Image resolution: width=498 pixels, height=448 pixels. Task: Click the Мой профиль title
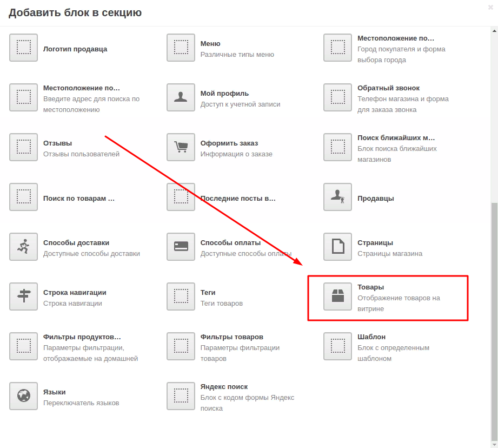pyautogui.click(x=224, y=94)
